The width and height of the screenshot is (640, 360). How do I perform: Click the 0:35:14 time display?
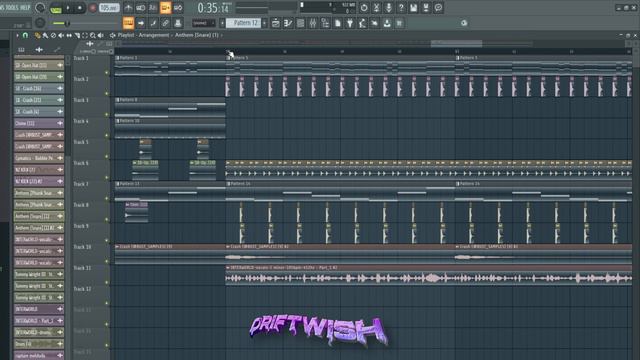click(x=213, y=8)
